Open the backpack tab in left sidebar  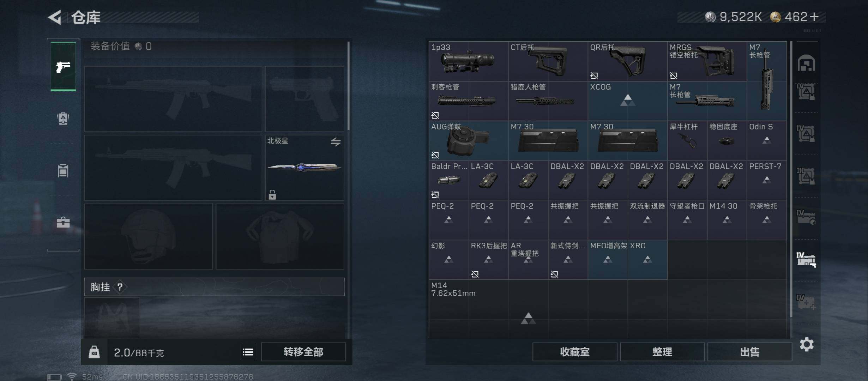(x=63, y=119)
